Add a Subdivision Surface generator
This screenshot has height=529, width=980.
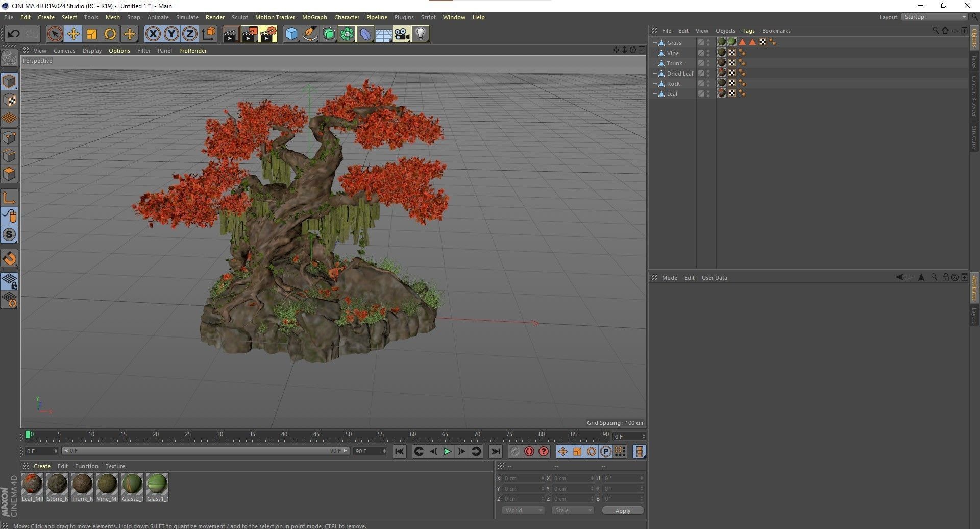click(x=329, y=34)
